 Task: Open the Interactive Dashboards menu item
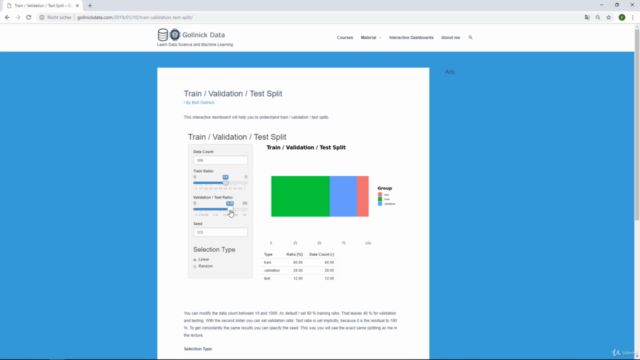(x=411, y=38)
